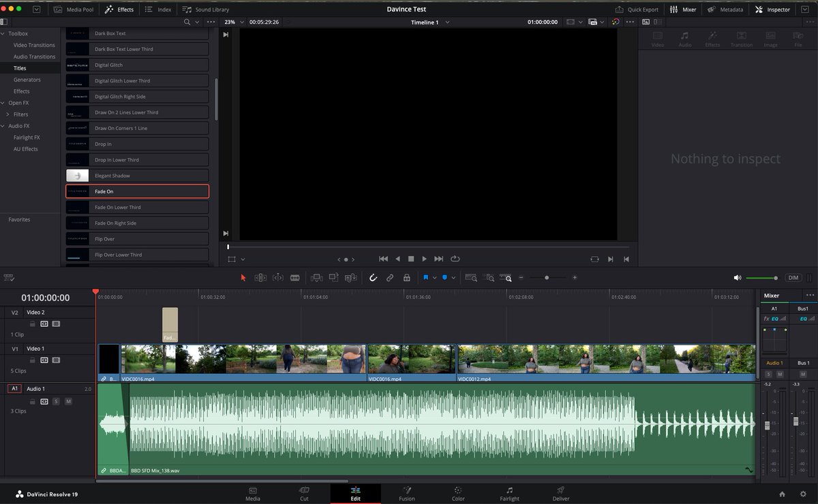This screenshot has width=818, height=504.
Task: Toggle the Mixer panel button
Action: click(x=683, y=10)
